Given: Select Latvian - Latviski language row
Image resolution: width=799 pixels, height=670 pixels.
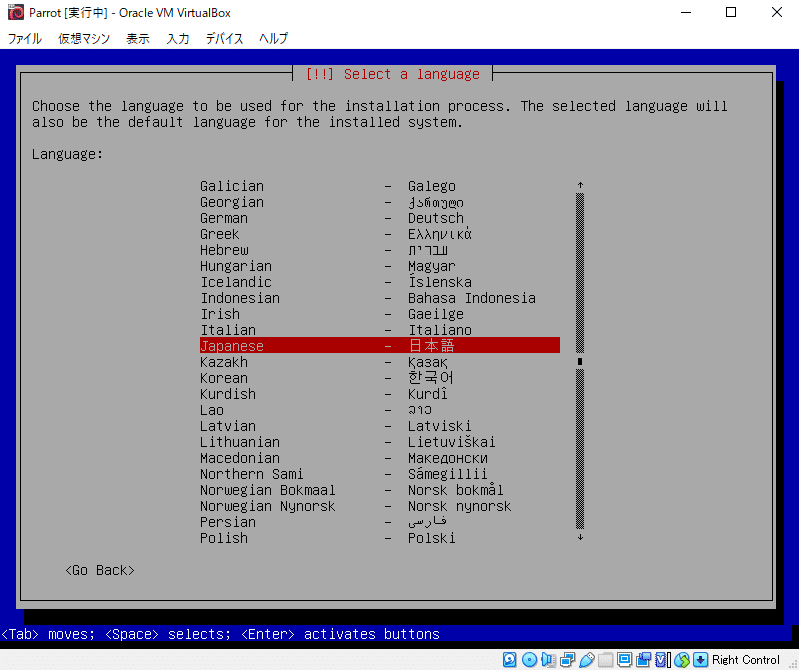Looking at the screenshot, I should pyautogui.click(x=380, y=426).
